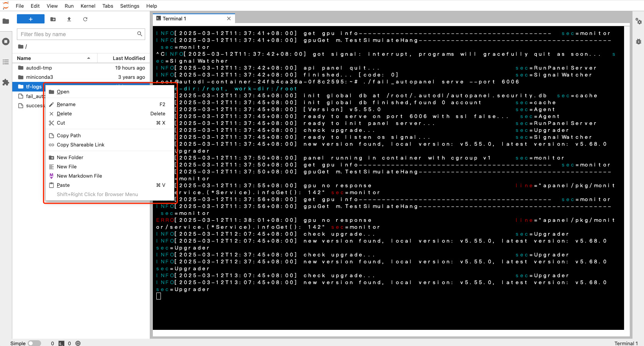The width and height of the screenshot is (644, 346).
Task: Choose New File from context menu
Action: tap(109, 166)
